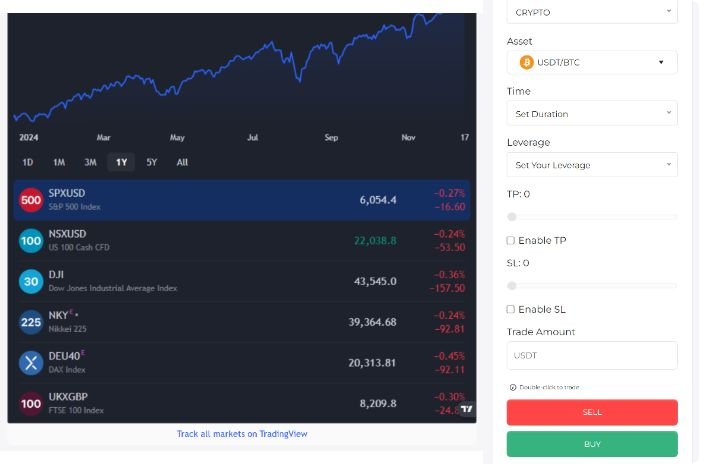Click the Nikkei 225 index icon
Image resolution: width=704 pixels, height=464 pixels.
click(x=31, y=322)
